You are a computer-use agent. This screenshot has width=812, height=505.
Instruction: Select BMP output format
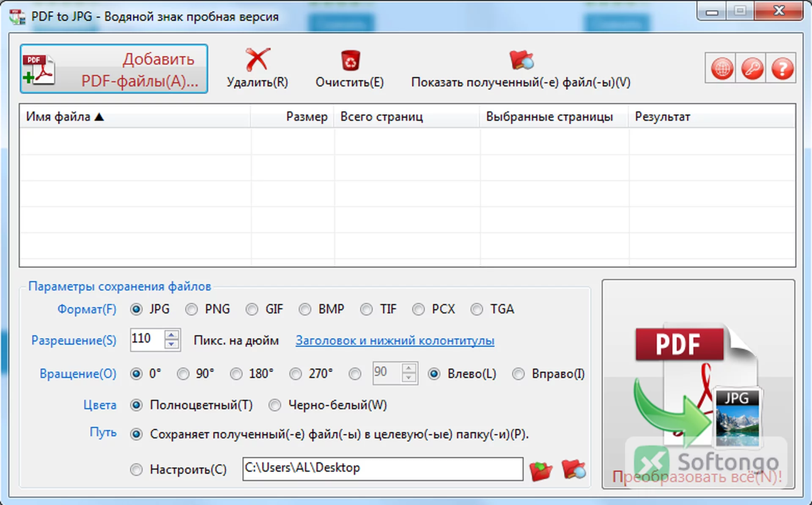(x=305, y=309)
